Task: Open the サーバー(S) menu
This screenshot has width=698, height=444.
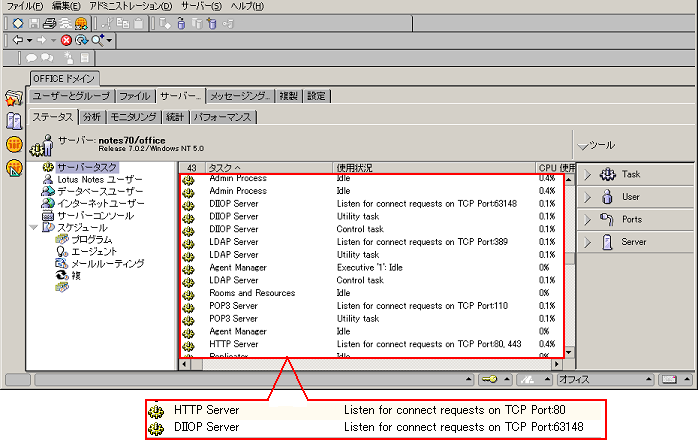Action: [202, 6]
